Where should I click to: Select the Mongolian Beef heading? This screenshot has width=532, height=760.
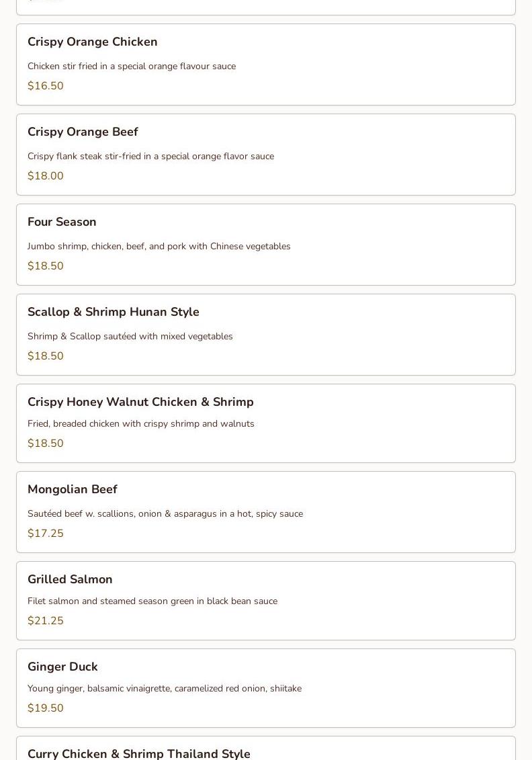(x=73, y=490)
